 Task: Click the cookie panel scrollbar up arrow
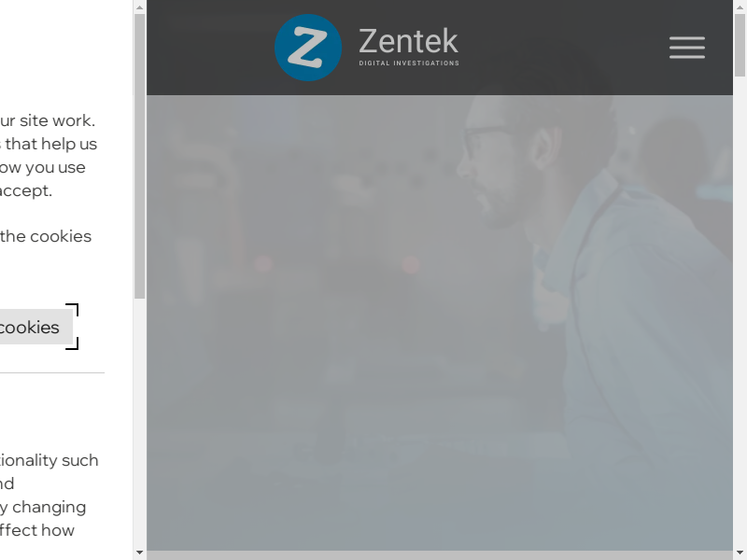tap(139, 7)
